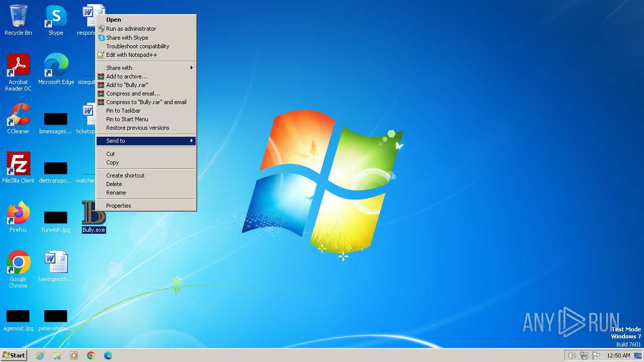Click the Action Center flag icon
Image resolution: width=644 pixels, height=362 pixels.
click(x=596, y=355)
